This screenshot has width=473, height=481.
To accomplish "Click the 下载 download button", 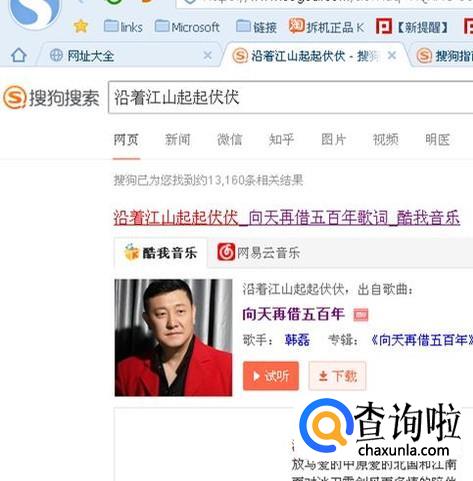I will (x=337, y=376).
